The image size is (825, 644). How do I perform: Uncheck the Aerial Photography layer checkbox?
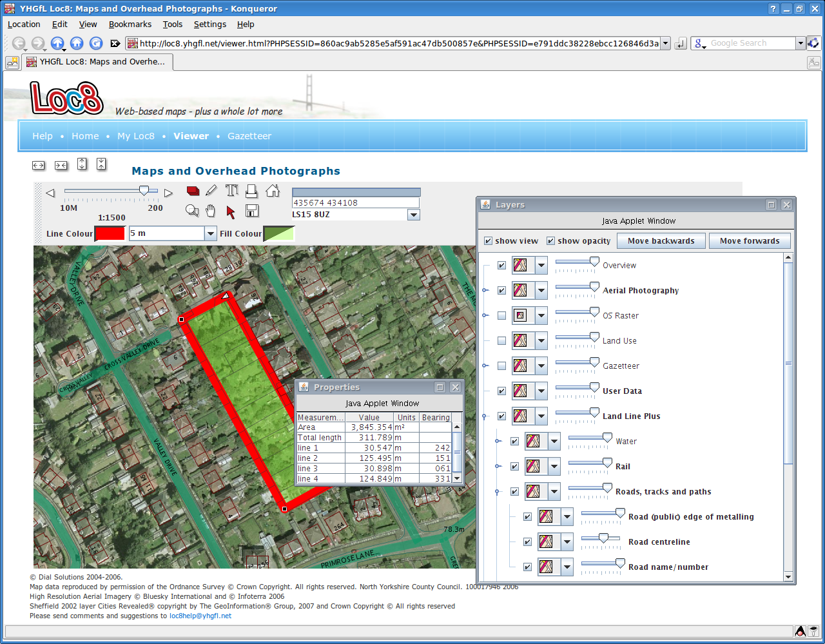tap(501, 290)
